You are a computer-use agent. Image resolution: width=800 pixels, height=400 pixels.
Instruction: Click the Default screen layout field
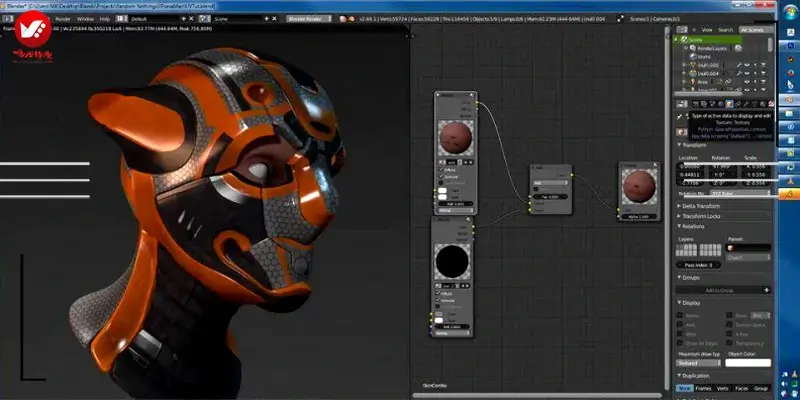(x=154, y=18)
